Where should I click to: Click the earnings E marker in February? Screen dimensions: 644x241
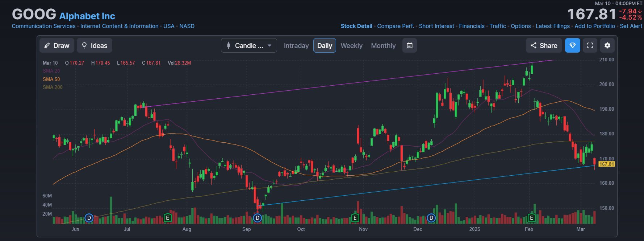[531, 218]
